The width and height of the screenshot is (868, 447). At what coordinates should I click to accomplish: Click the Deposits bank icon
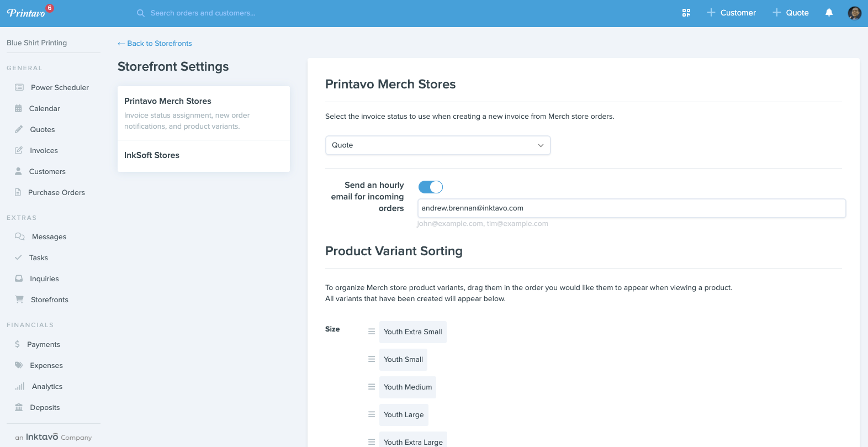click(x=19, y=407)
